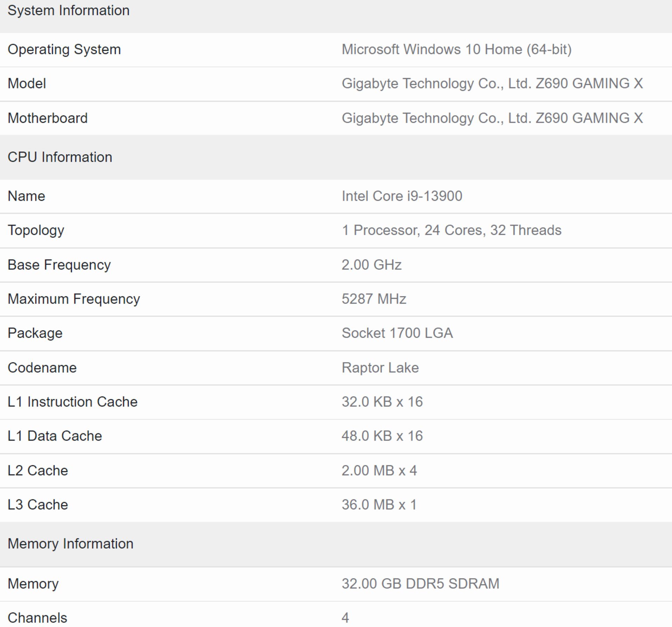Select the Raptor Lake codename value

click(x=380, y=367)
